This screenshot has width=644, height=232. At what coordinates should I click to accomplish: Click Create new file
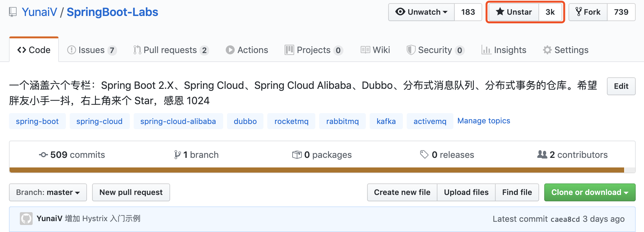pyautogui.click(x=402, y=192)
